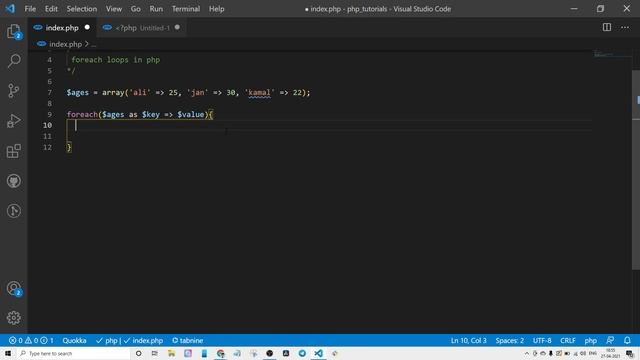This screenshot has width=640, height=360.
Task: Open the Run menu
Action: (x=156, y=9)
